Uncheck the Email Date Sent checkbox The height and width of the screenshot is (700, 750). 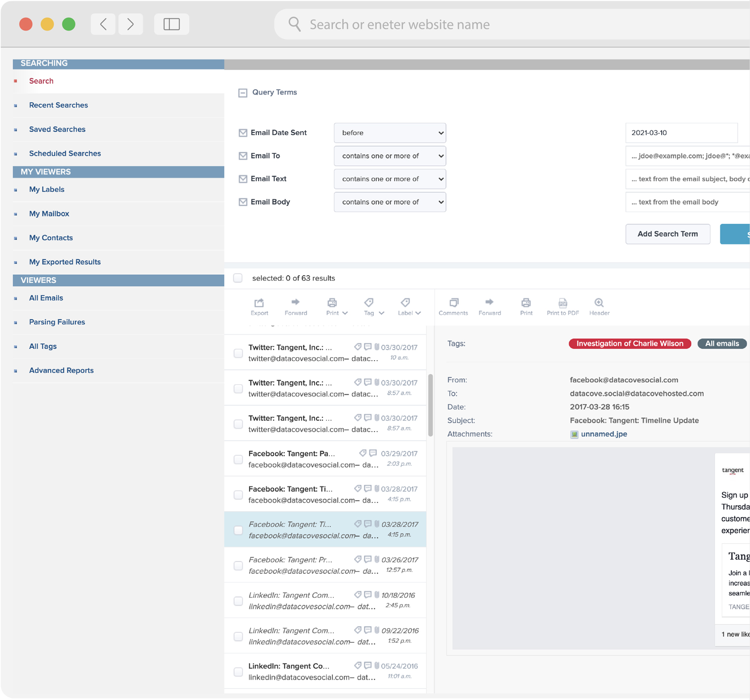point(243,133)
